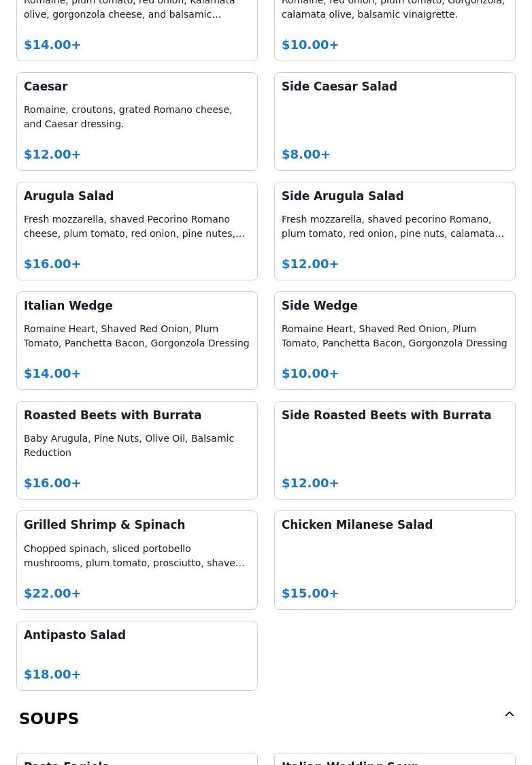Select Side Caesar Salad card
This screenshot has height=765, width=532.
pos(395,121)
